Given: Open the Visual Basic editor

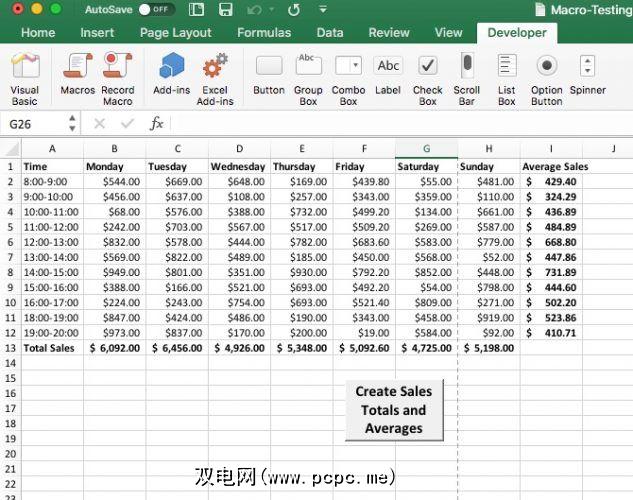Looking at the screenshot, I should [x=25, y=78].
